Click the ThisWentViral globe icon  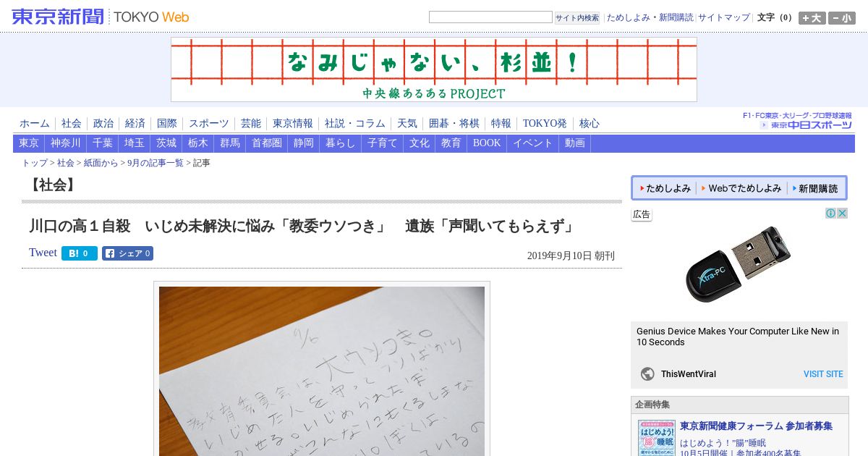tap(647, 374)
